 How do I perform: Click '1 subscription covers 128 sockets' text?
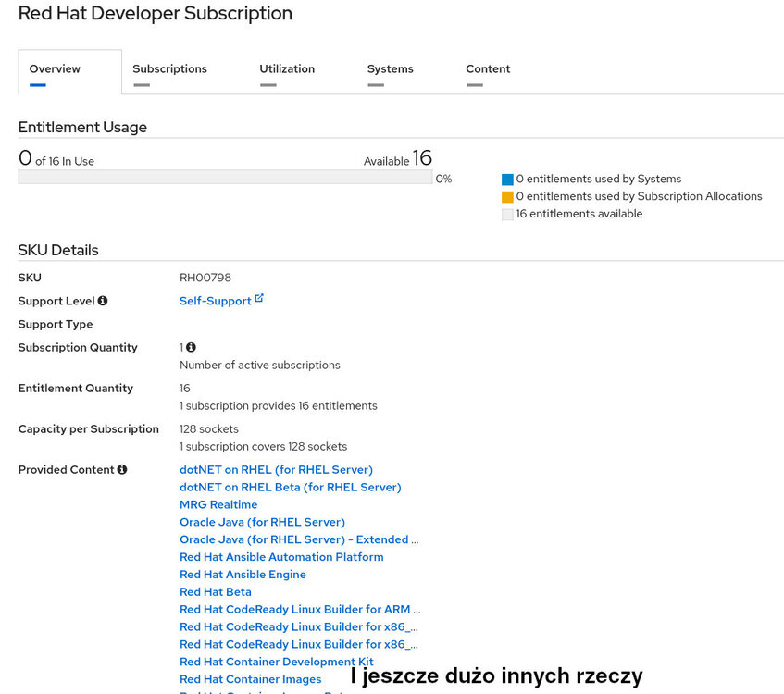coord(264,447)
